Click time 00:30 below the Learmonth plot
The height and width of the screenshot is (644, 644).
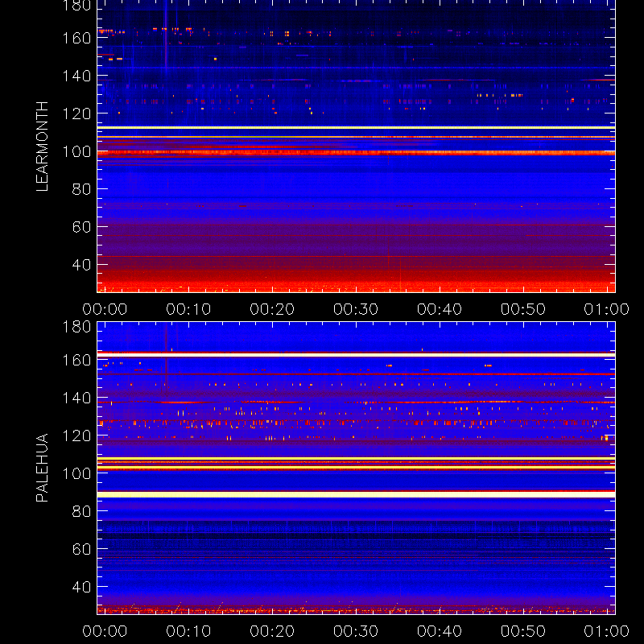[356, 309]
